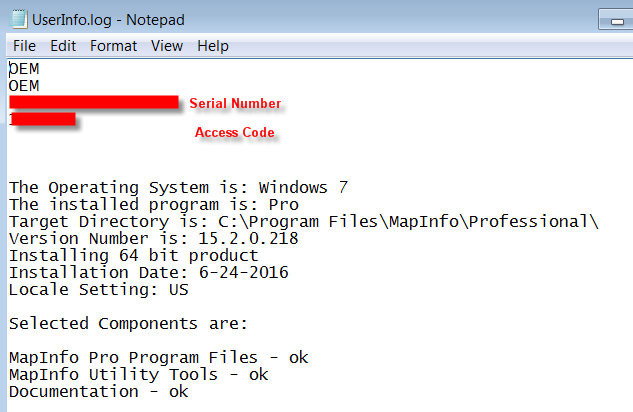Open the Edit menu
This screenshot has width=633, height=412.
click(63, 46)
